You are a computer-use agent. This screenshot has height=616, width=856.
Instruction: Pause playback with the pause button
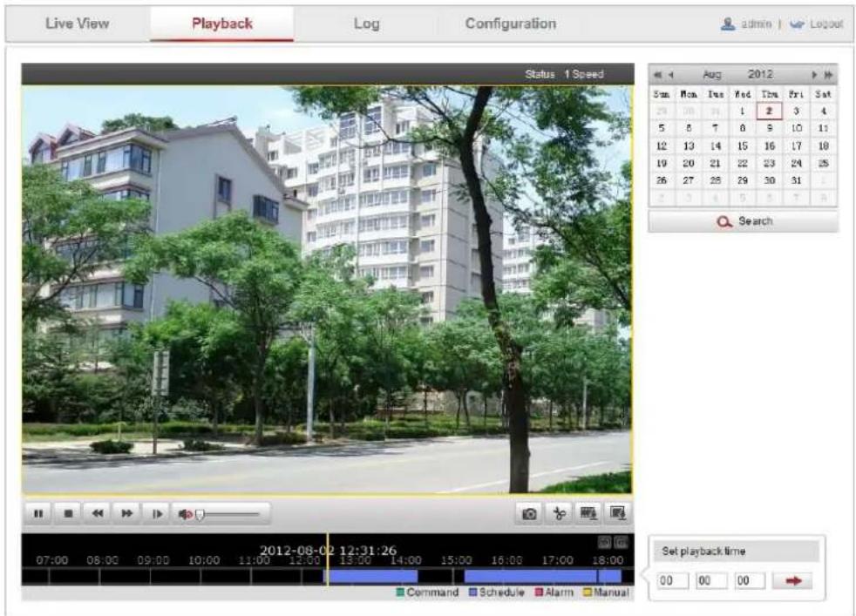(38, 513)
